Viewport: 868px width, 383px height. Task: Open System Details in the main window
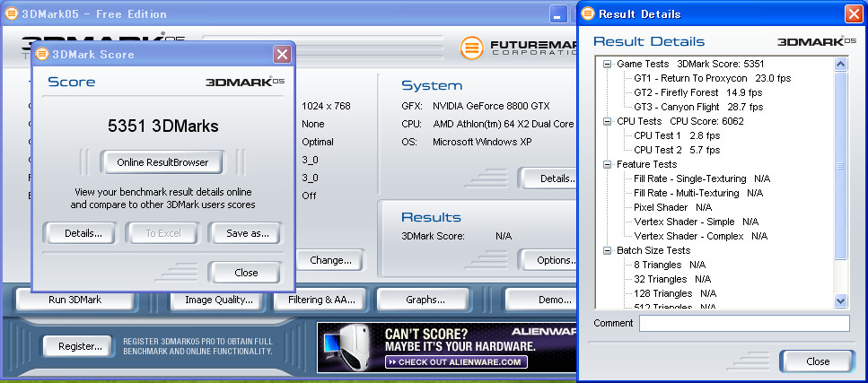(x=548, y=178)
